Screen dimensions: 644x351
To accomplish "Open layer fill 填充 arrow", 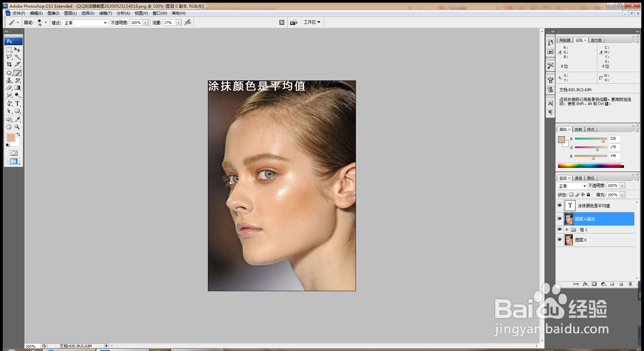I will (622, 195).
